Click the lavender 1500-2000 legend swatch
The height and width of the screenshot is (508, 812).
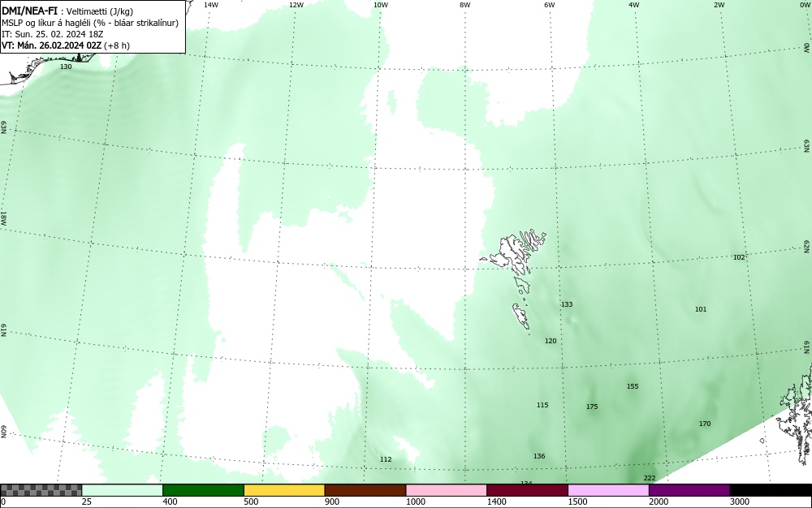click(x=608, y=490)
